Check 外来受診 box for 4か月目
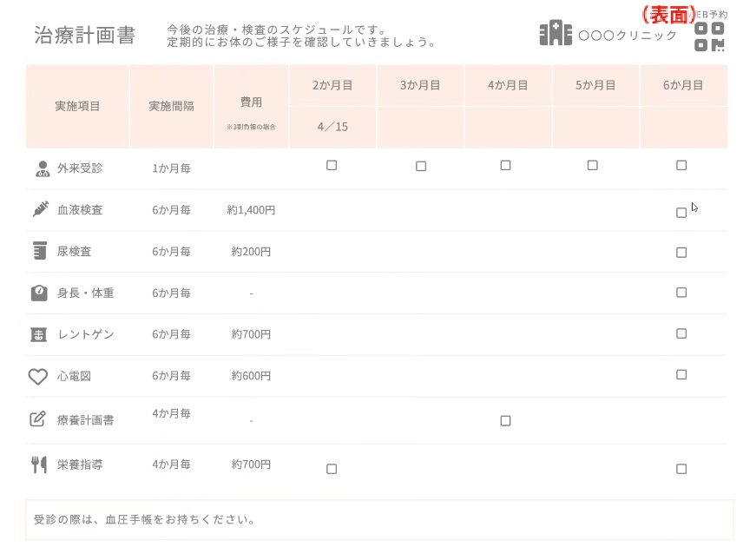Viewport: 743px width, 560px height. [x=505, y=166]
